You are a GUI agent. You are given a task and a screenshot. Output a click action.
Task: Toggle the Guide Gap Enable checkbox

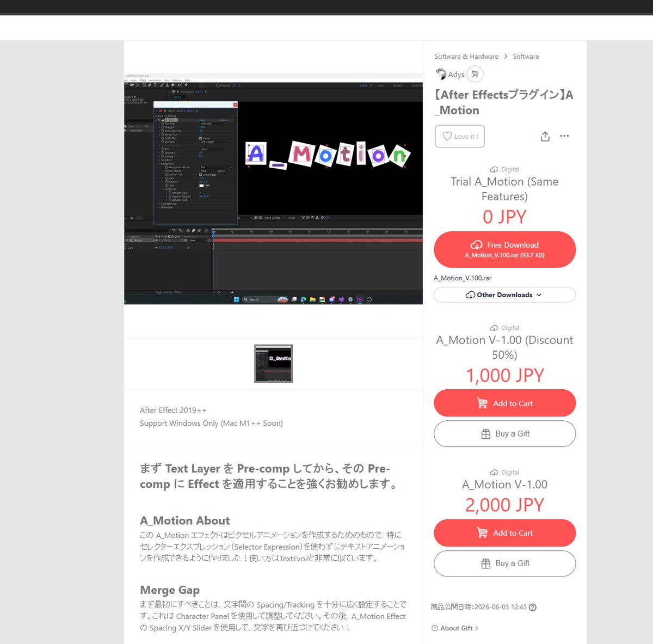click(200, 138)
